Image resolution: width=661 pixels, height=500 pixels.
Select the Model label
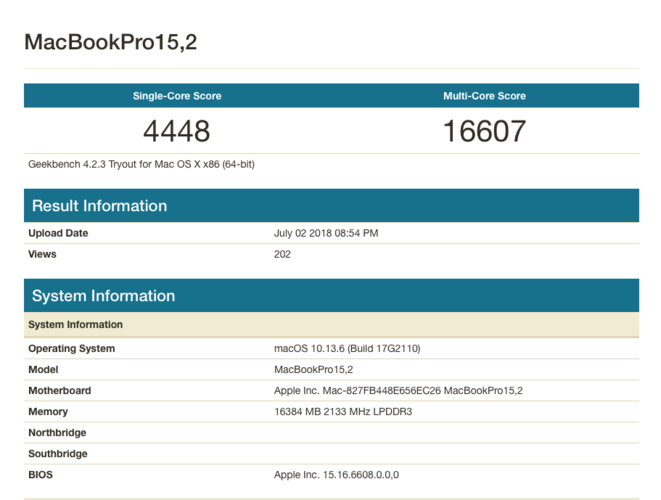[43, 370]
